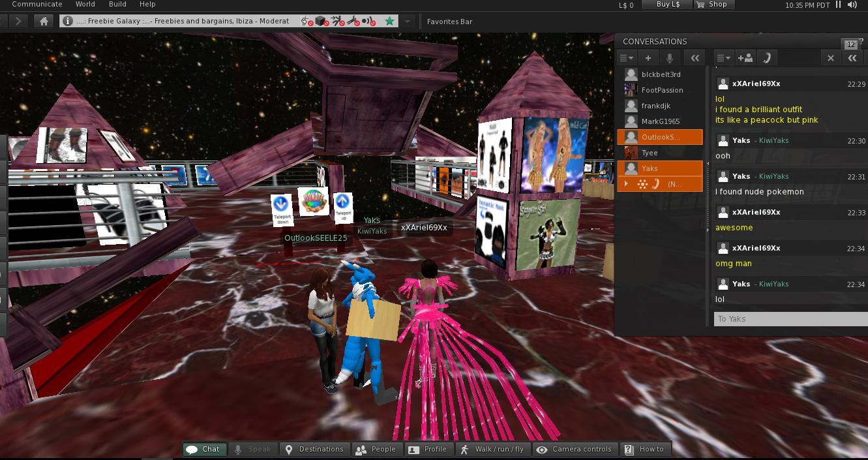The width and height of the screenshot is (868, 460).
Task: Open the Communicate menu
Action: click(37, 4)
